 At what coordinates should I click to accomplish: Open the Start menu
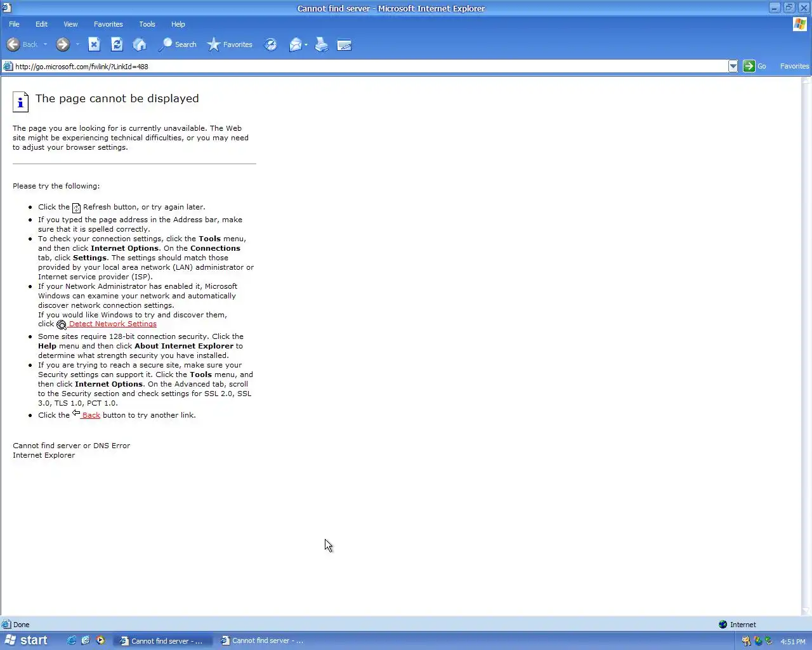pos(26,640)
